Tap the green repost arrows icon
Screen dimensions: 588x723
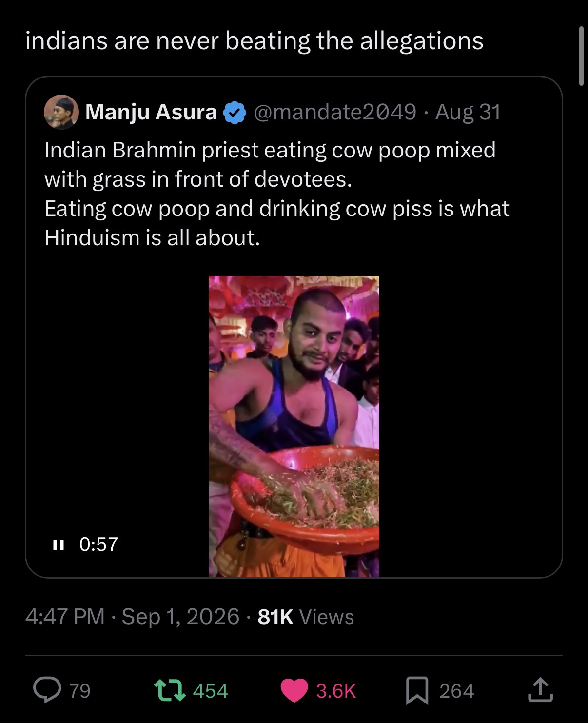170,690
